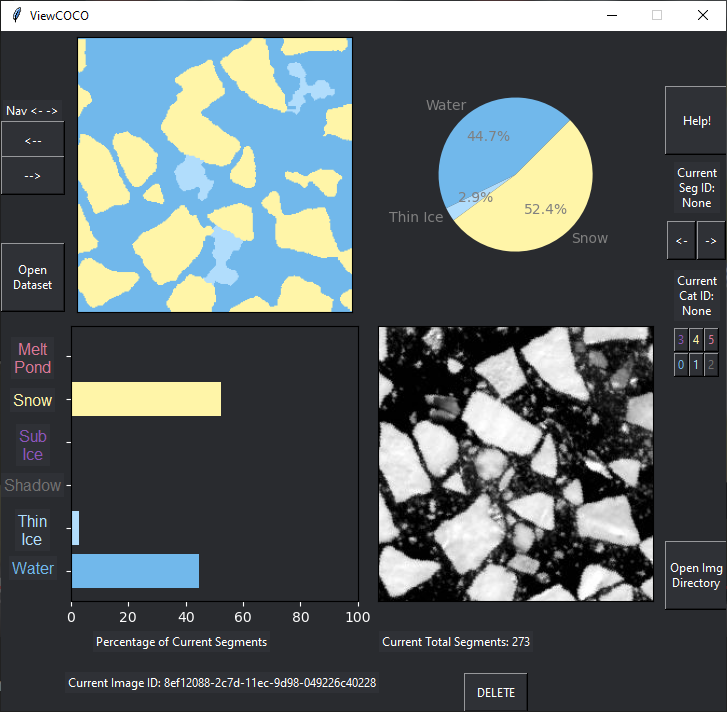The width and height of the screenshot is (727, 712).
Task: Click the Melt Pond axis label
Action: coord(32,358)
